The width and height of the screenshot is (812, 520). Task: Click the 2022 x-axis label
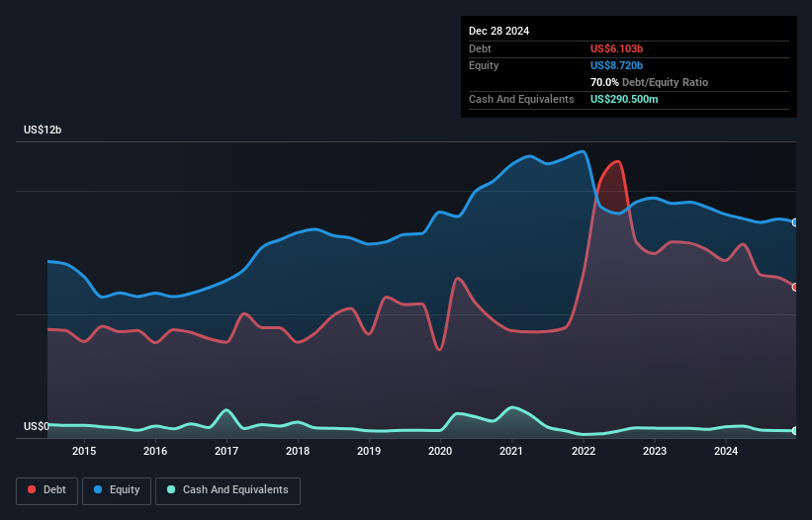click(x=584, y=451)
